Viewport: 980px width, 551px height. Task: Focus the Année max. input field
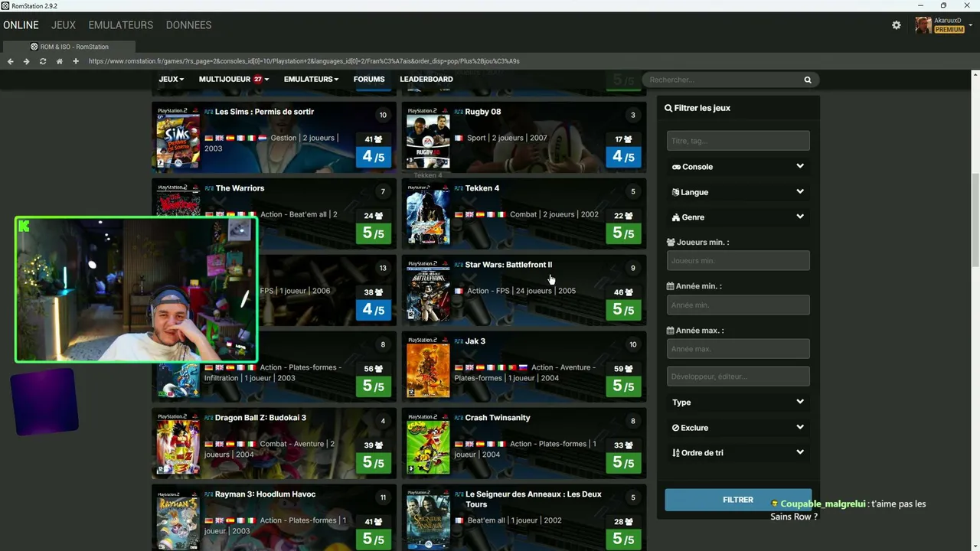(x=738, y=349)
